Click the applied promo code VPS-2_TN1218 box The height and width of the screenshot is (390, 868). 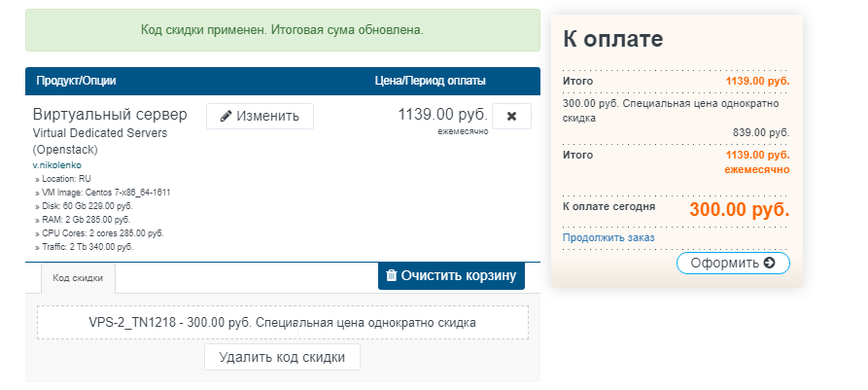pyautogui.click(x=282, y=322)
